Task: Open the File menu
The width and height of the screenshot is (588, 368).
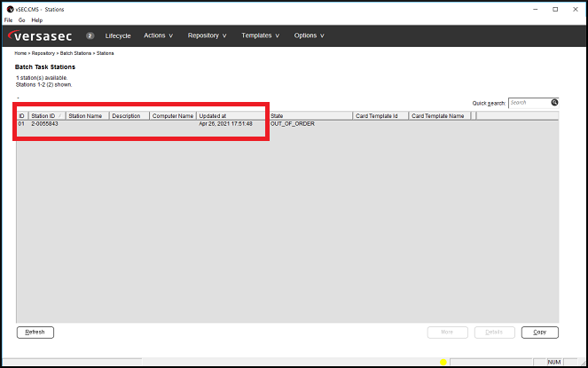Action: tap(8, 20)
